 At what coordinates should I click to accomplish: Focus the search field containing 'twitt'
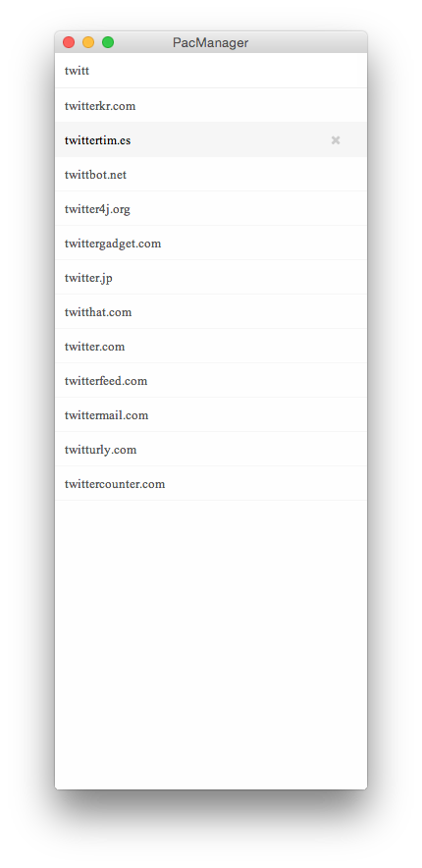coord(211,71)
